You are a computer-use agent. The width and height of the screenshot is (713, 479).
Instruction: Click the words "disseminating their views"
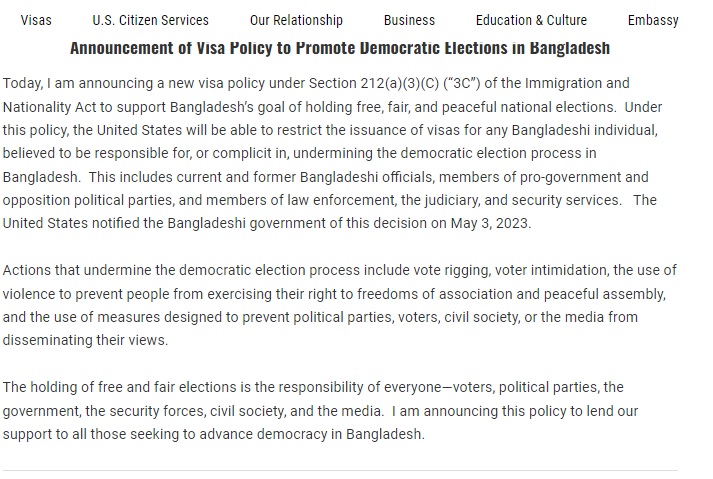85,340
